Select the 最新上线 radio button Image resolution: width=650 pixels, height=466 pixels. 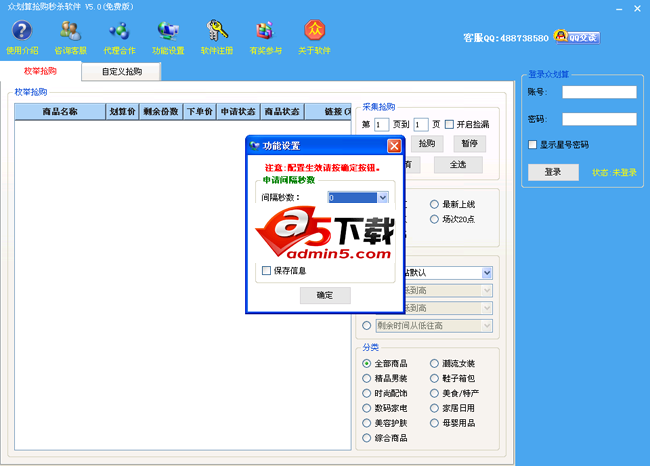pyautogui.click(x=434, y=204)
